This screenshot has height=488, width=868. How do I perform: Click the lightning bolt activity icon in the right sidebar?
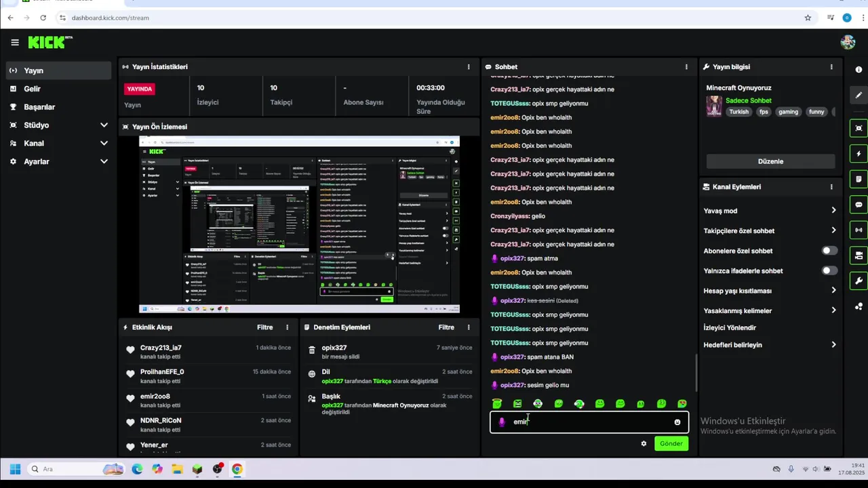[x=859, y=154]
